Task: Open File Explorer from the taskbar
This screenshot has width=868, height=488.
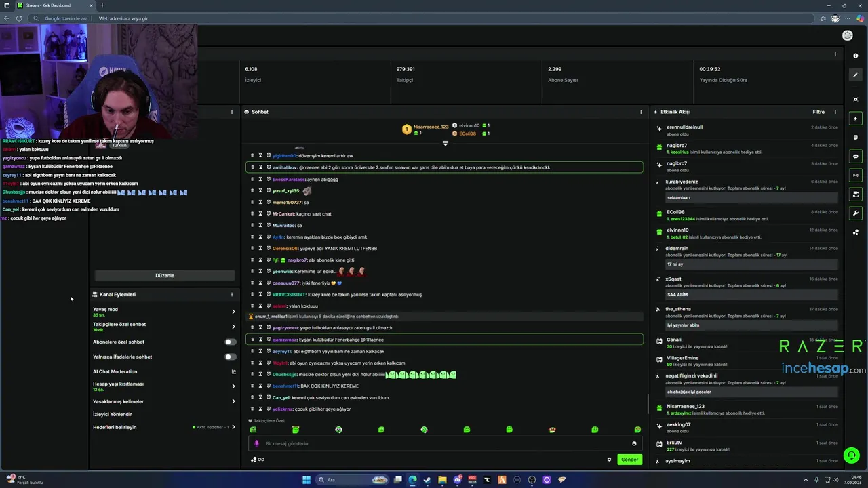Action: [442, 480]
